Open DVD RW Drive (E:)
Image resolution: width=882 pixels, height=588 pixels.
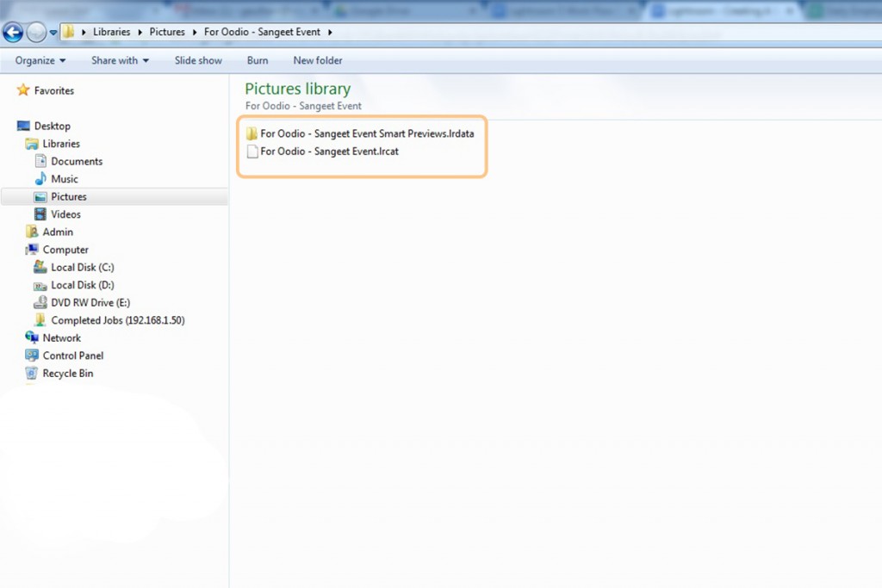coord(90,302)
